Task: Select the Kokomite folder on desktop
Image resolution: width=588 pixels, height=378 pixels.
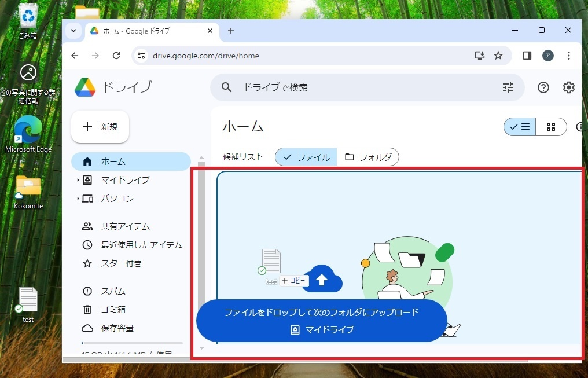Action: [x=28, y=192]
